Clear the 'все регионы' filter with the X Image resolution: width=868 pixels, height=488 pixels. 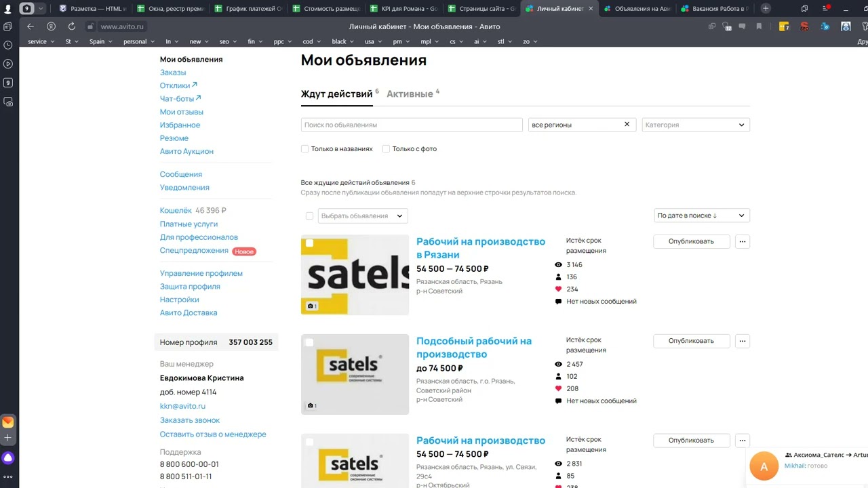point(627,125)
